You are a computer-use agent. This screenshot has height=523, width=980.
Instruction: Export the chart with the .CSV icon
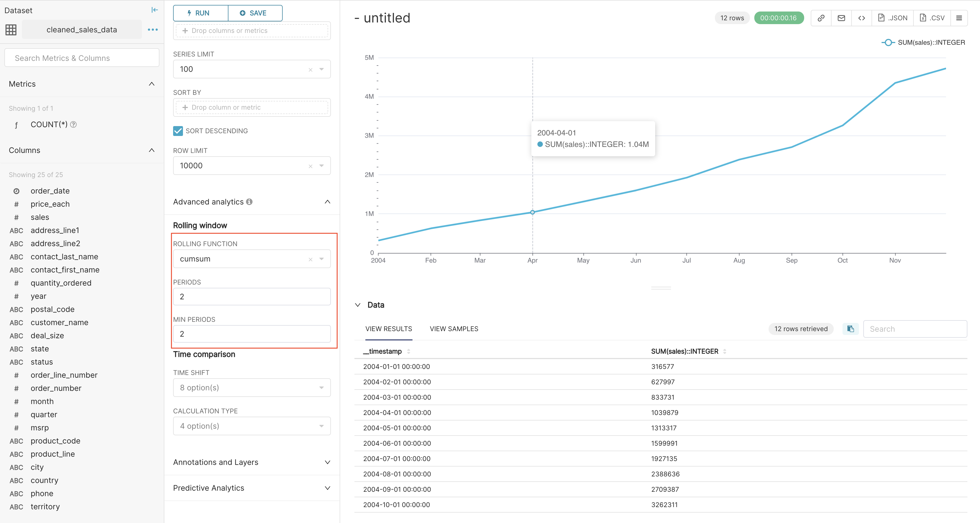coord(932,18)
